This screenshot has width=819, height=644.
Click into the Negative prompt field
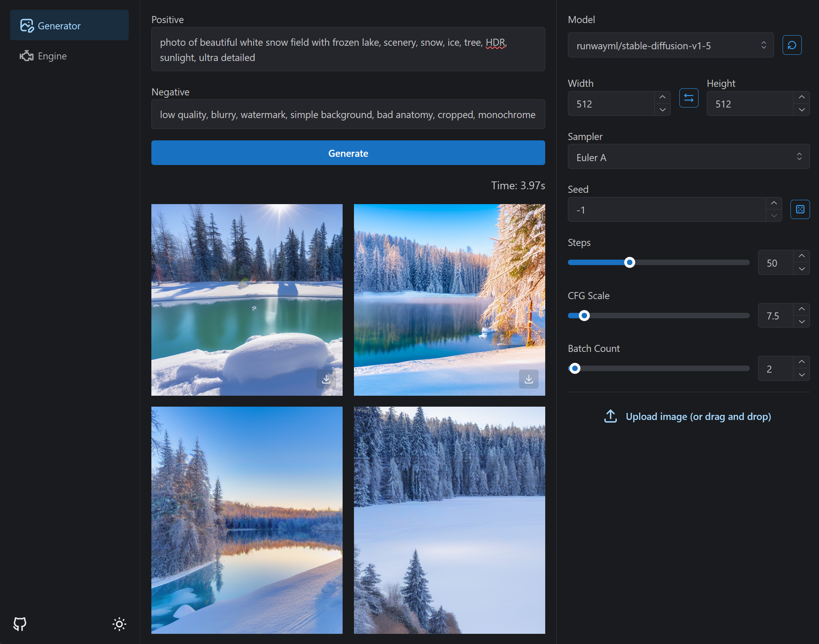tap(348, 115)
